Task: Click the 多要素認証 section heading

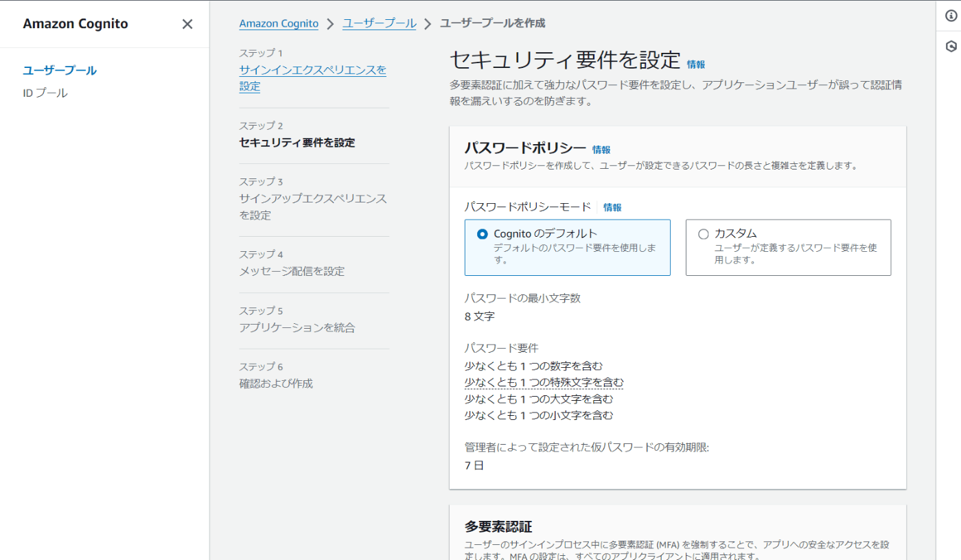Action: pyautogui.click(x=498, y=527)
